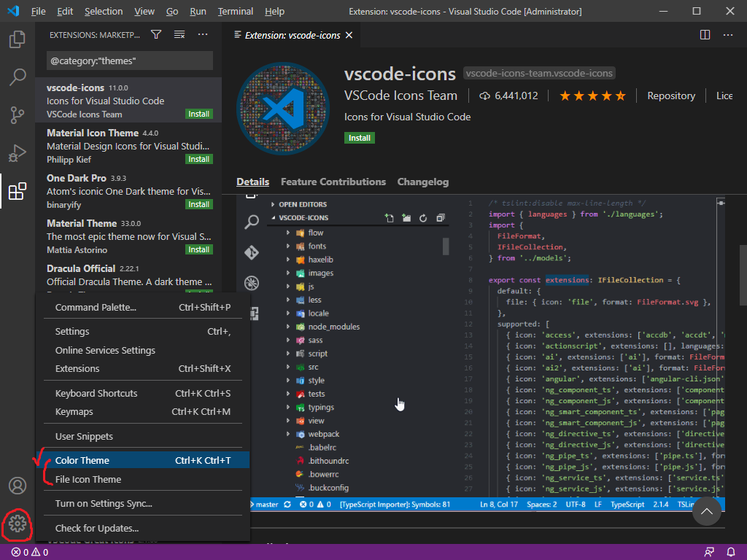Open the Explorer view in activity bar
This screenshot has height=560, width=747.
click(x=18, y=39)
